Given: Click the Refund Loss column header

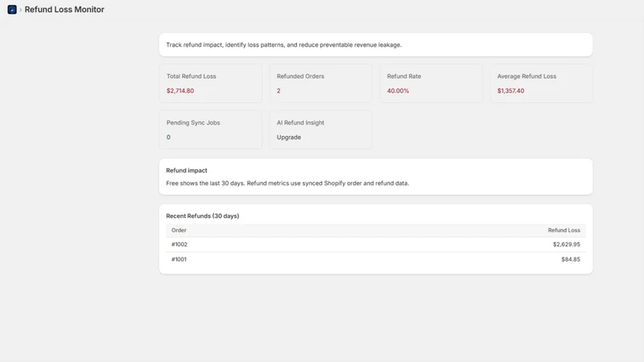Looking at the screenshot, I should [x=564, y=230].
